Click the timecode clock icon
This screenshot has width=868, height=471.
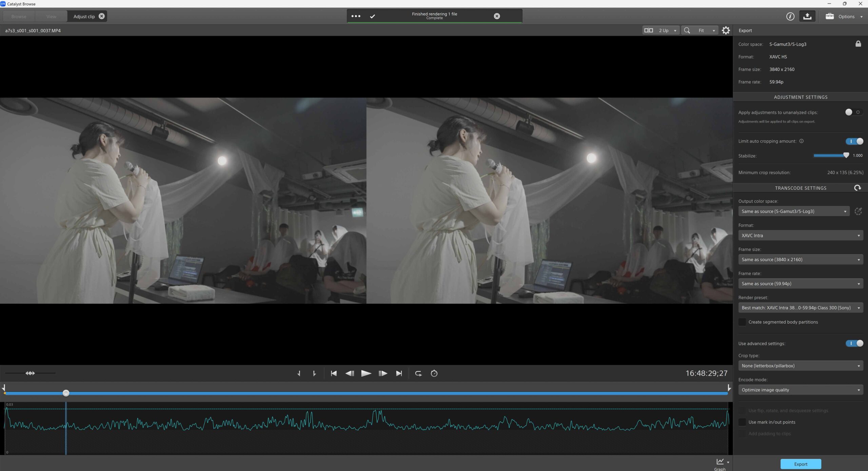pyautogui.click(x=434, y=373)
